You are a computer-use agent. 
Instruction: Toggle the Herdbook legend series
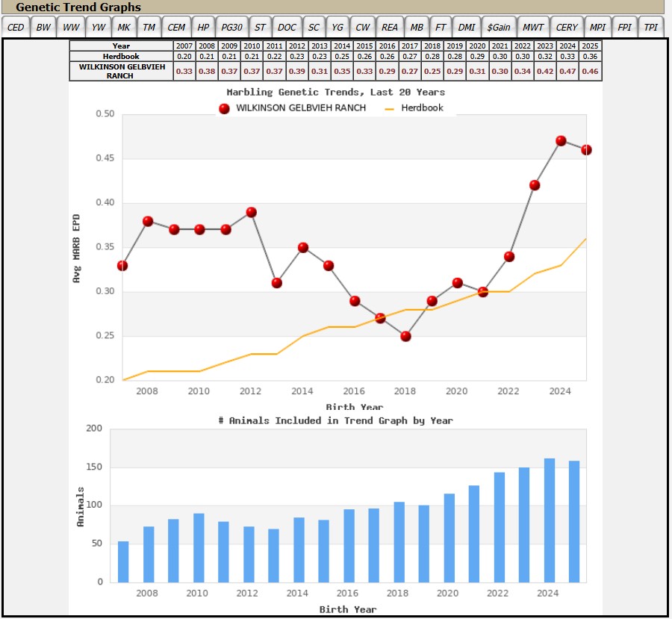414,108
